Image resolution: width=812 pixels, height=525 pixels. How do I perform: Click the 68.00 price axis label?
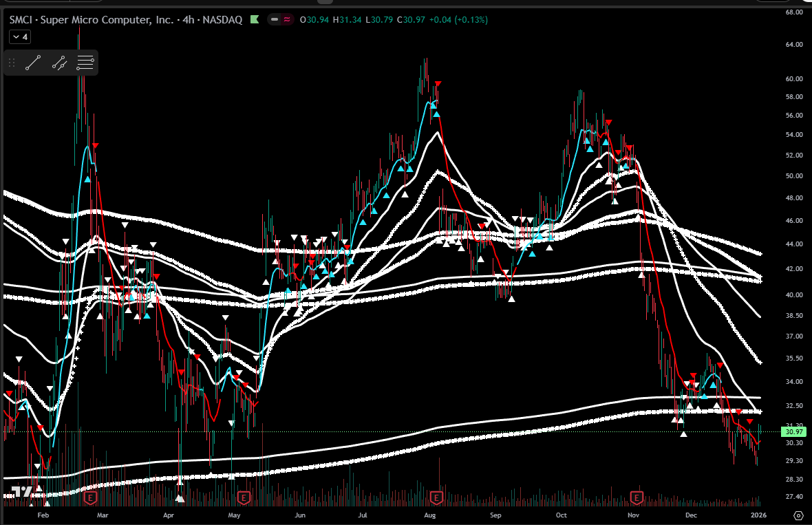pyautogui.click(x=794, y=12)
